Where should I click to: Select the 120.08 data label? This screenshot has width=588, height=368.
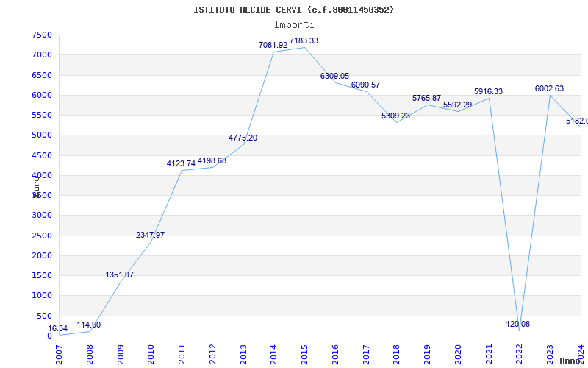click(518, 324)
